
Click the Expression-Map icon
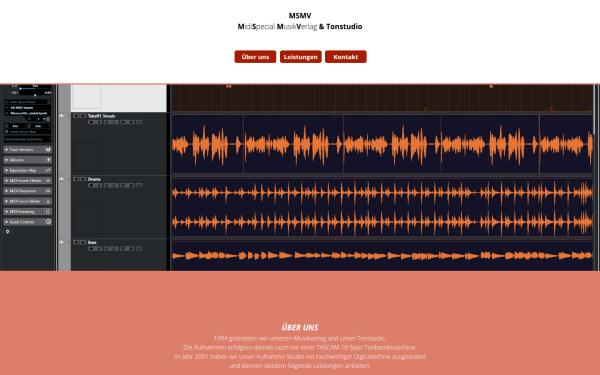click(48, 170)
